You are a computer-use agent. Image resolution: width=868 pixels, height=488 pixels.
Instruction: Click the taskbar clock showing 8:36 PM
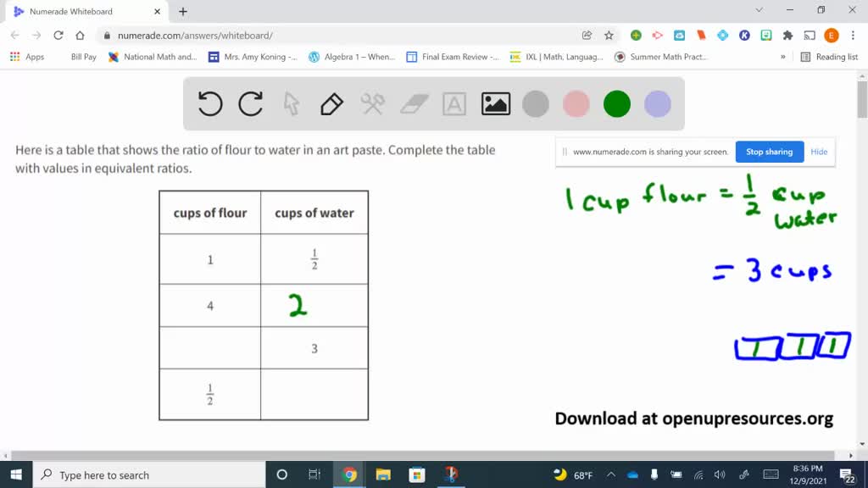808,474
